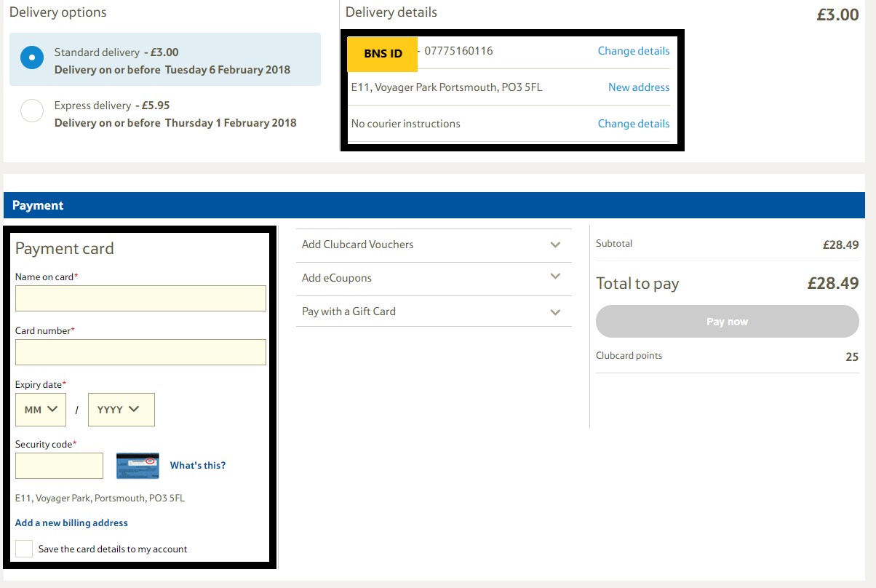Click the card security code illustration image
Image resolution: width=876 pixels, height=588 pixels.
click(137, 466)
